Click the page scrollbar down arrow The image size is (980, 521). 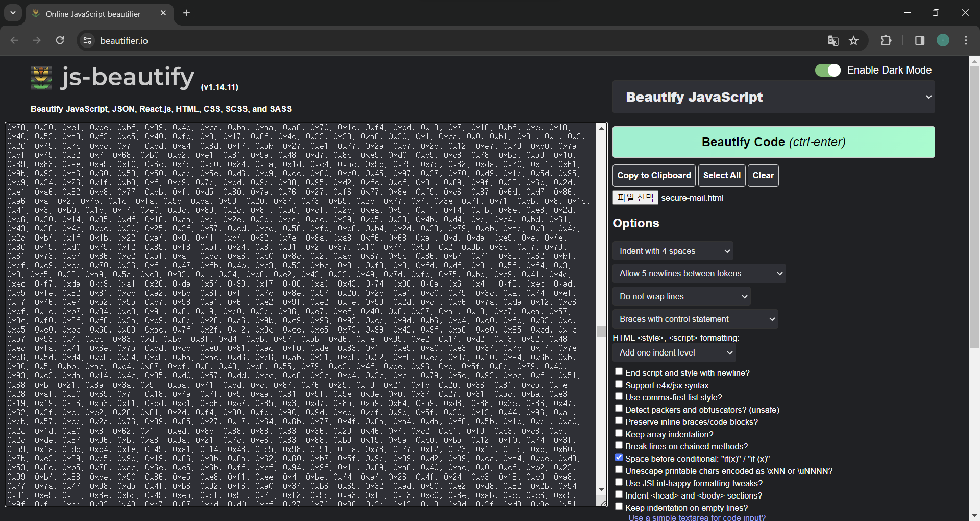[x=974, y=515]
